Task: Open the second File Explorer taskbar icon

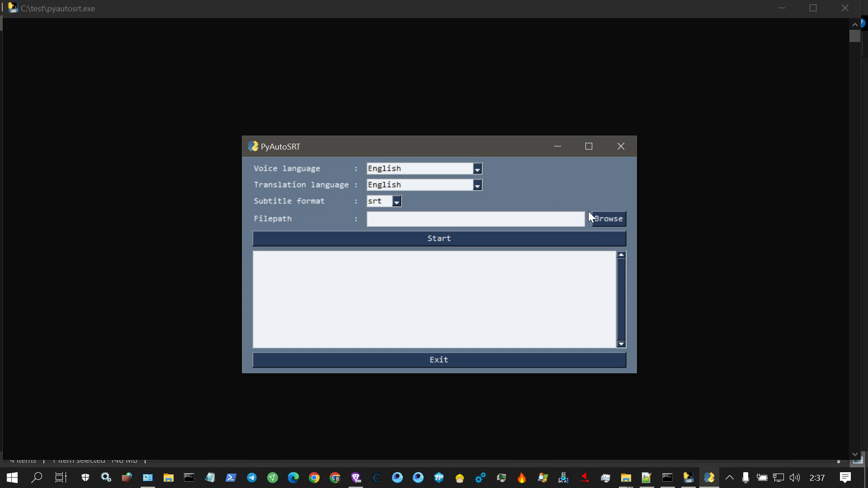Action: point(626,478)
